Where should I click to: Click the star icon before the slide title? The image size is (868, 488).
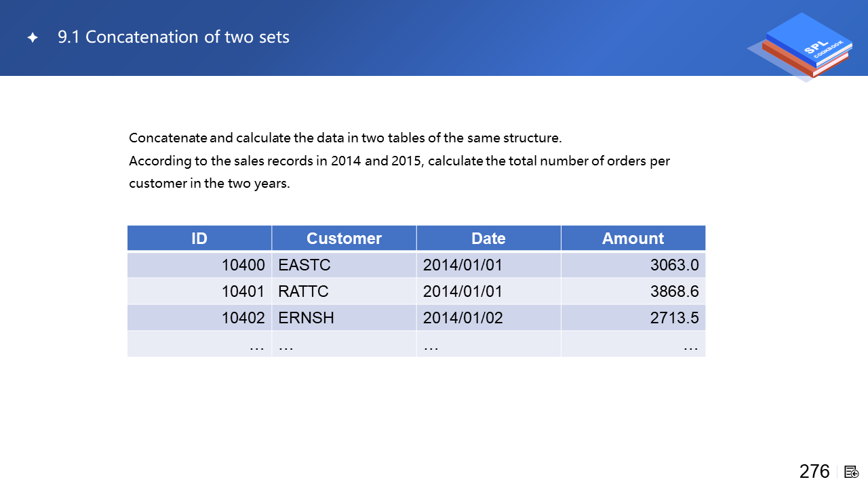(x=33, y=38)
